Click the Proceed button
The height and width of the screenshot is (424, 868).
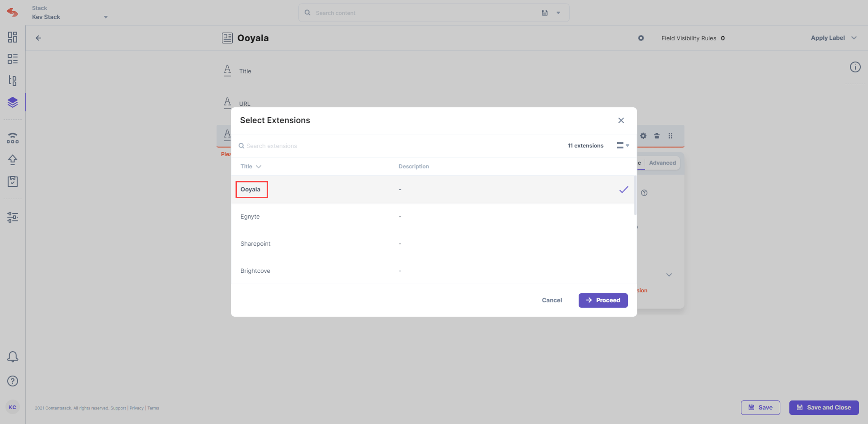[x=603, y=300]
